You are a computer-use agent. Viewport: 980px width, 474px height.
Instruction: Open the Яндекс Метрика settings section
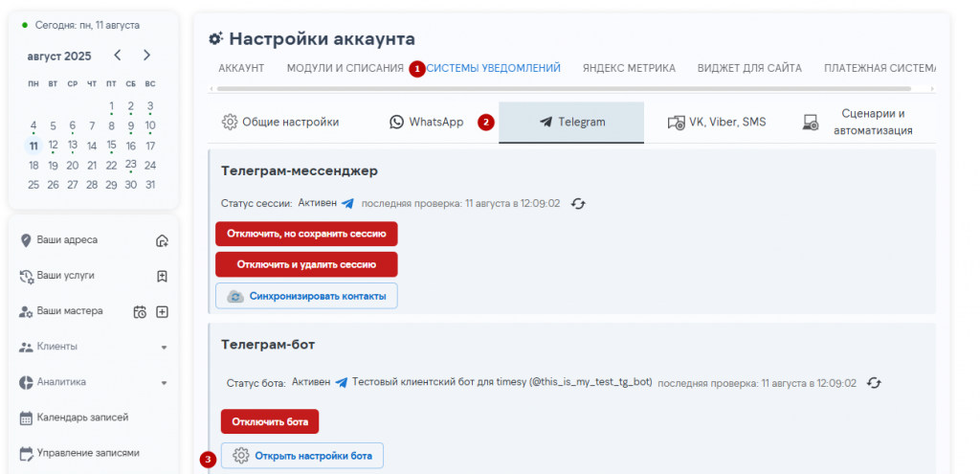click(x=629, y=68)
